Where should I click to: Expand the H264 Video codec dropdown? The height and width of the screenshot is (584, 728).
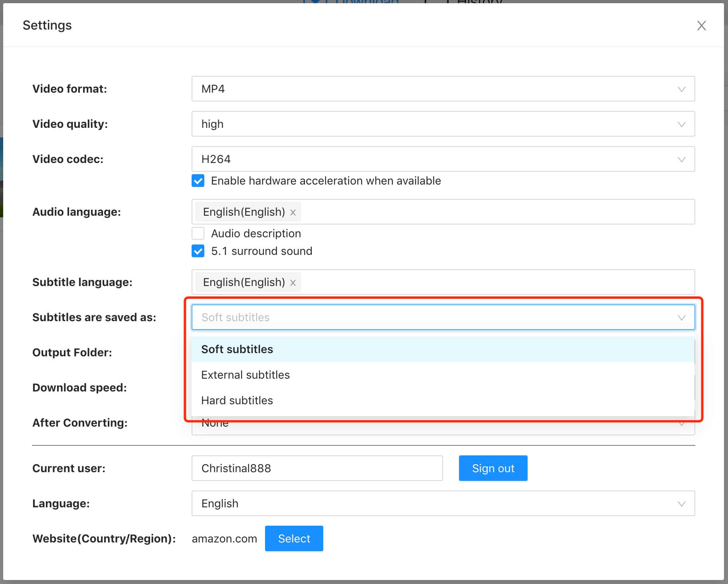coord(443,159)
